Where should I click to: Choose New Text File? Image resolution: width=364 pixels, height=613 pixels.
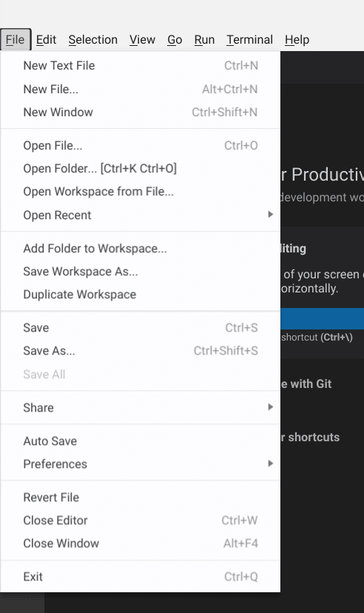coord(141,66)
